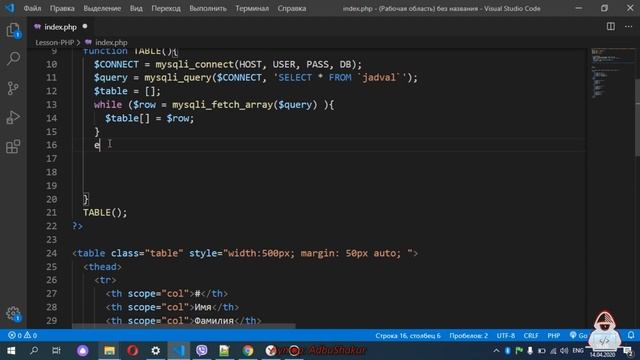This screenshot has height=360, width=640.
Task: Change the UTF-8 encoding setting
Action: (x=506, y=336)
